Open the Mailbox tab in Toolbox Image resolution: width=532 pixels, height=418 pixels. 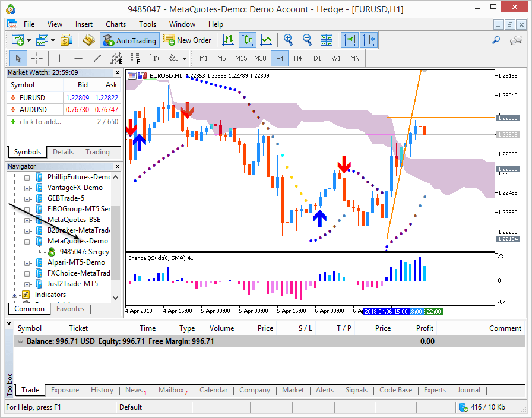(172, 390)
